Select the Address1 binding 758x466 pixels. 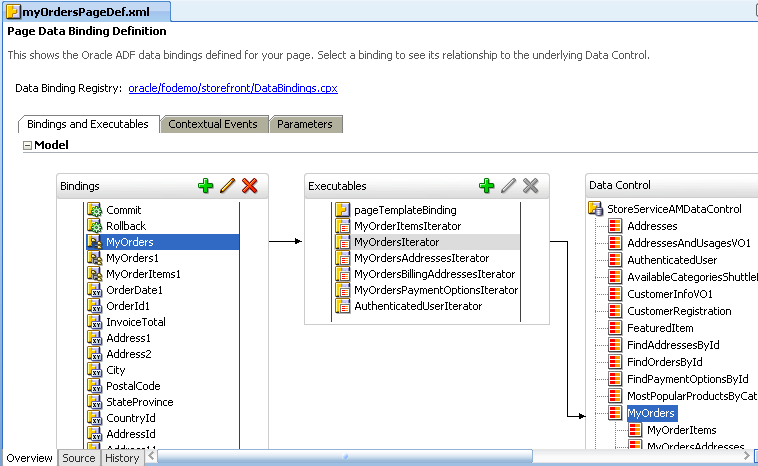[128, 338]
